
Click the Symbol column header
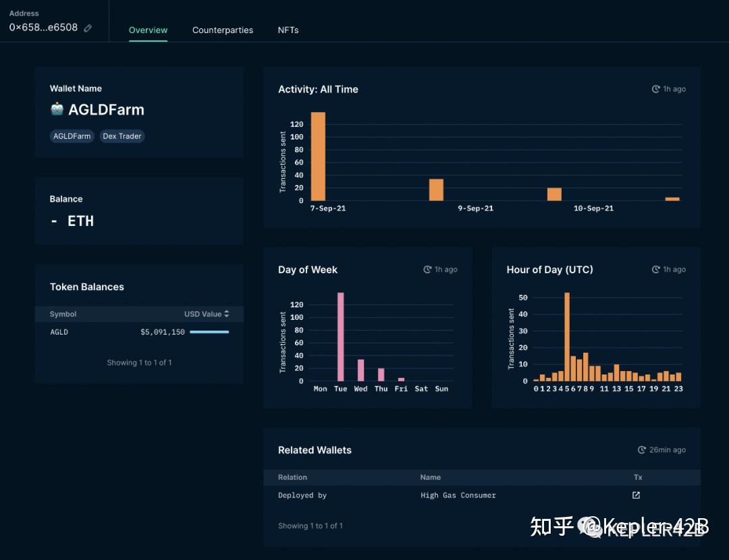click(x=63, y=314)
